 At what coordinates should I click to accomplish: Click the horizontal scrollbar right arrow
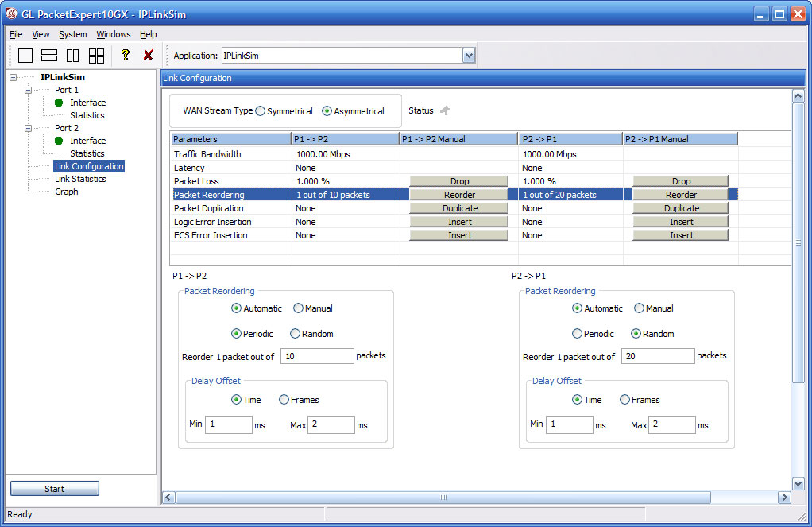784,498
